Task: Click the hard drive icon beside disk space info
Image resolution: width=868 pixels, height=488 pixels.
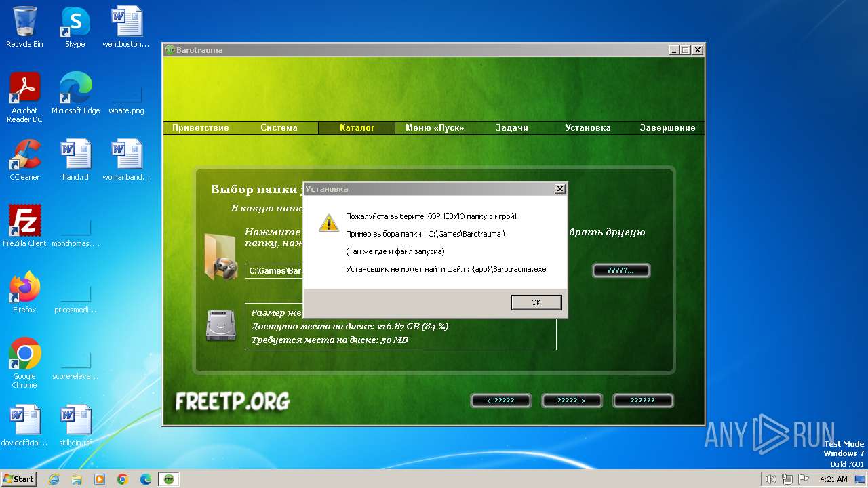Action: coord(220,325)
